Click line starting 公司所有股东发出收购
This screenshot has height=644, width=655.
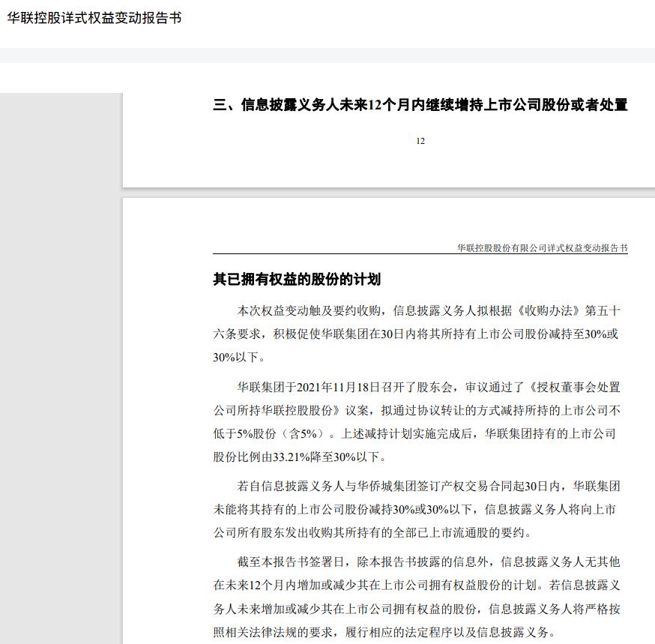372,533
